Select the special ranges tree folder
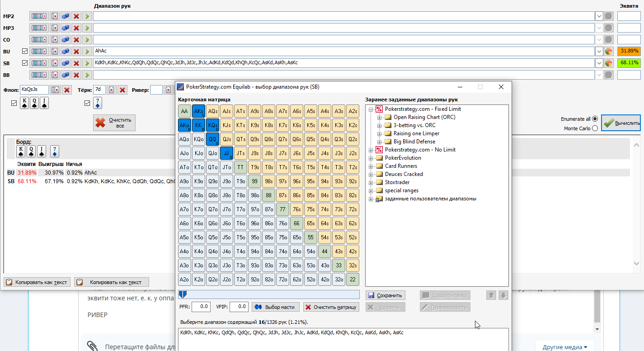Viewport: 644px width, 351px height. (402, 190)
